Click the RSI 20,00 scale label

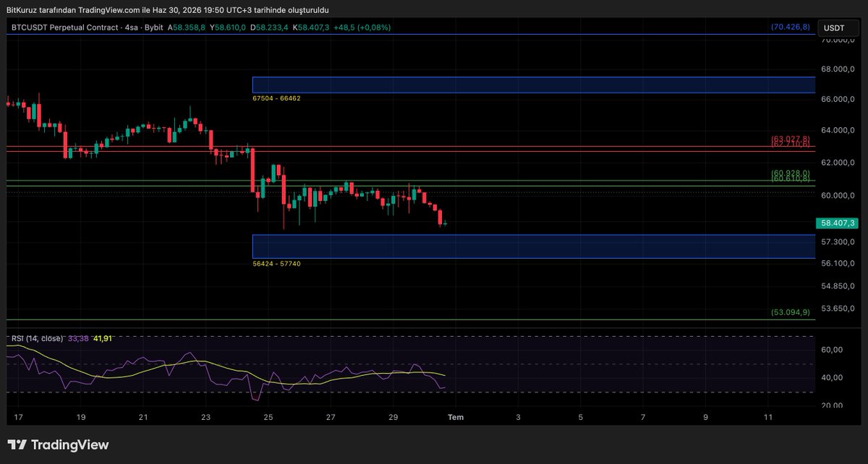(833, 405)
